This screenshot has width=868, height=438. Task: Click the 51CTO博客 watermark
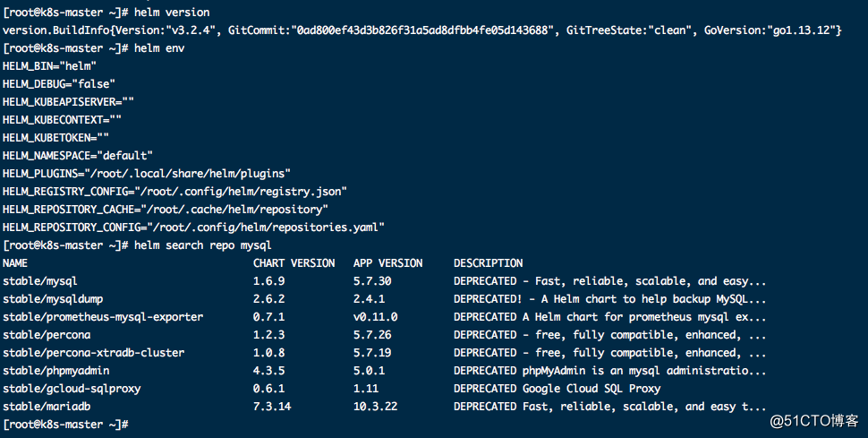(813, 421)
